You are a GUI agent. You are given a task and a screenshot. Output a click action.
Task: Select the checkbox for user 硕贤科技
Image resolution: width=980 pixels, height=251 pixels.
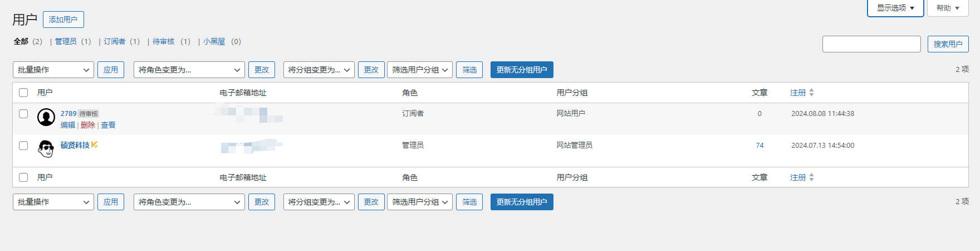(23, 146)
